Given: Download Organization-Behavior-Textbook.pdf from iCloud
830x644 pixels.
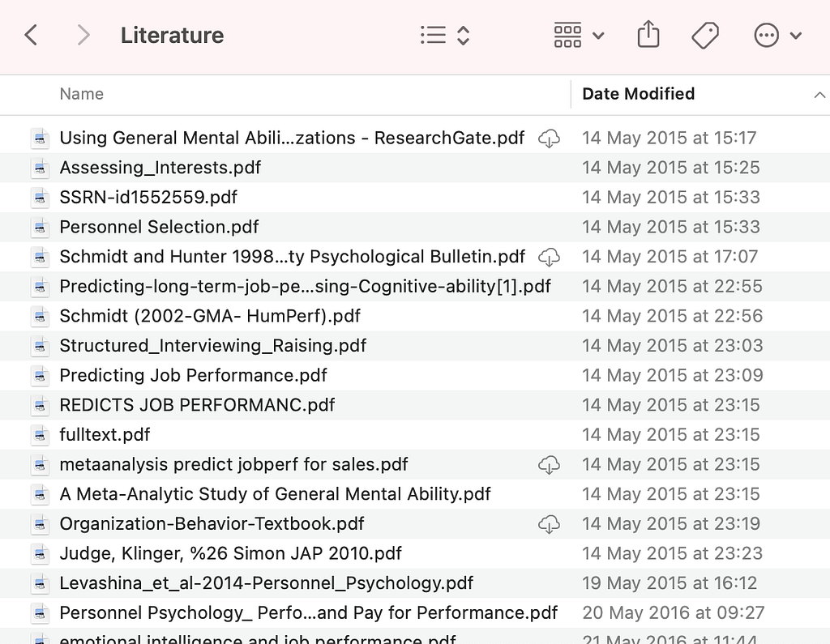Looking at the screenshot, I should coord(549,523).
